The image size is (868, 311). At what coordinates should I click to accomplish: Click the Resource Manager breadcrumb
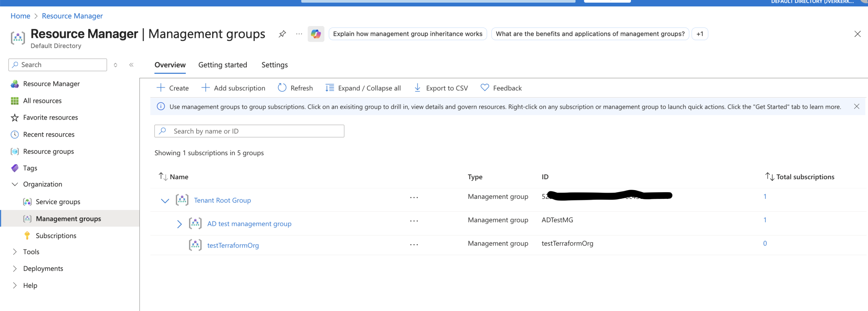tap(72, 16)
